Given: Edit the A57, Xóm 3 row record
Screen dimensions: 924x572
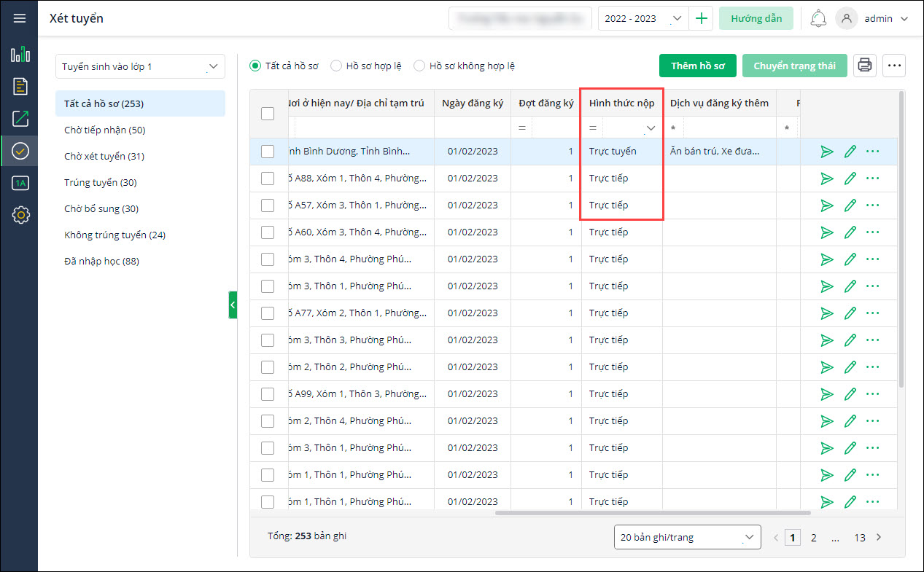Looking at the screenshot, I should (850, 205).
